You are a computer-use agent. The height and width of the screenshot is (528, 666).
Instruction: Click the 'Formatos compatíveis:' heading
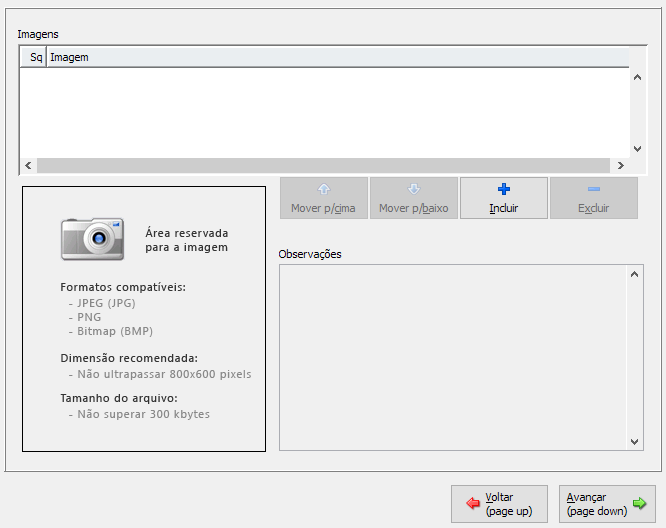tap(123, 287)
